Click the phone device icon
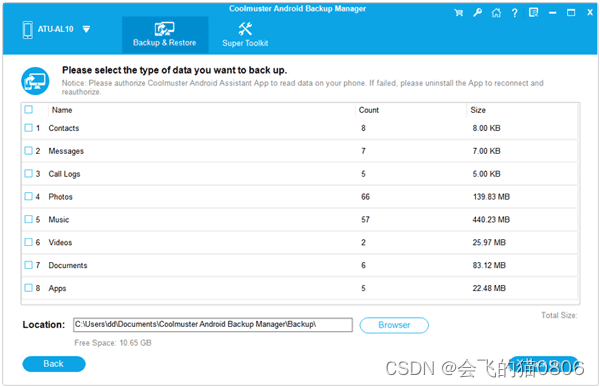 (28, 30)
